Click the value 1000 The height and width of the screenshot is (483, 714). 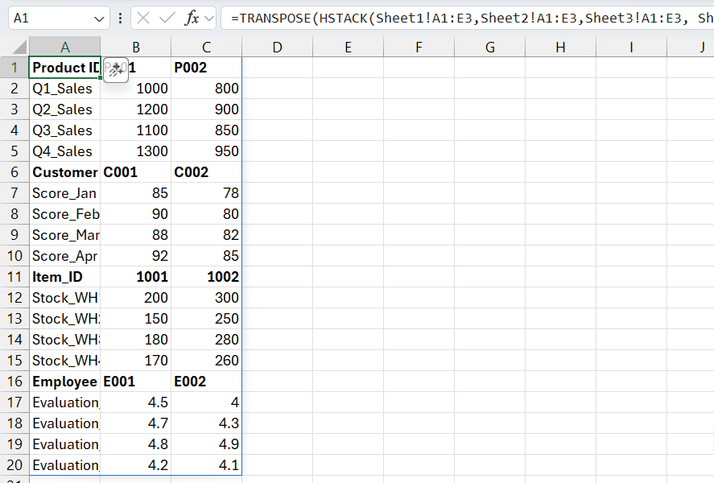(136, 88)
